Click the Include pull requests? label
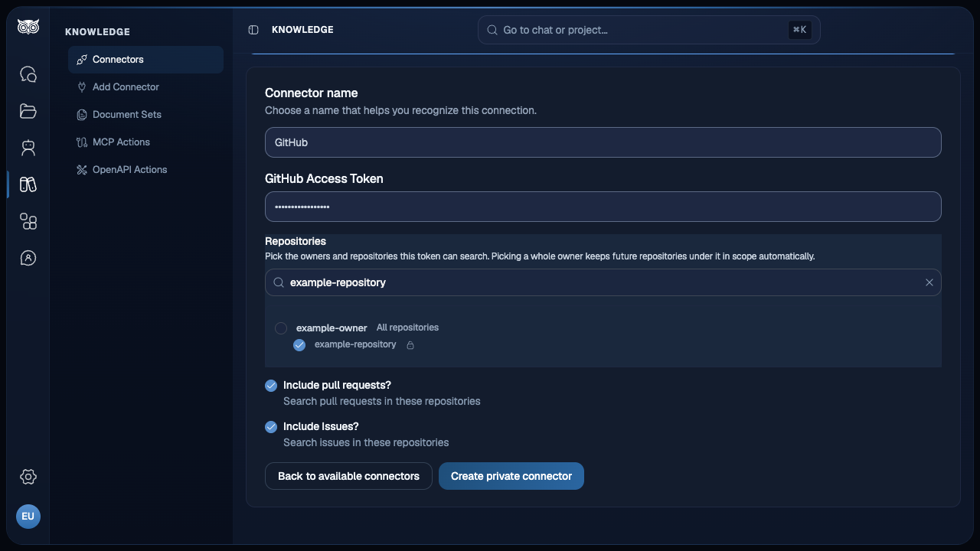980x551 pixels. (x=337, y=385)
